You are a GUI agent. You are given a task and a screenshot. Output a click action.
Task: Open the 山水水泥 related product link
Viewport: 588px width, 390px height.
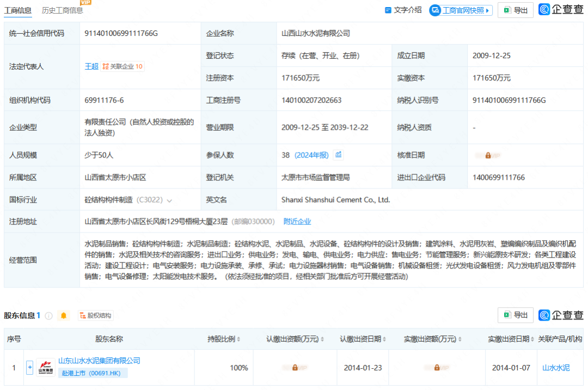[x=556, y=368]
